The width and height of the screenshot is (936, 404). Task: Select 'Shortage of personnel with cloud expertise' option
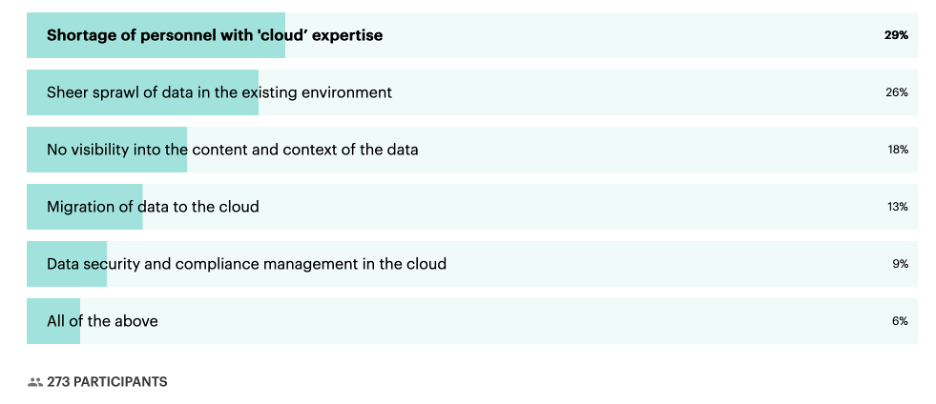click(472, 35)
